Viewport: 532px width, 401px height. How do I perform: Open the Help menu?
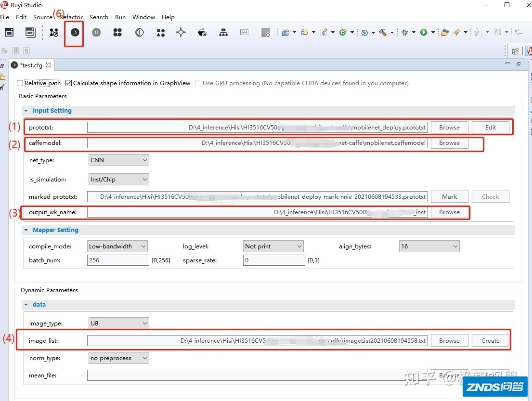click(x=168, y=17)
